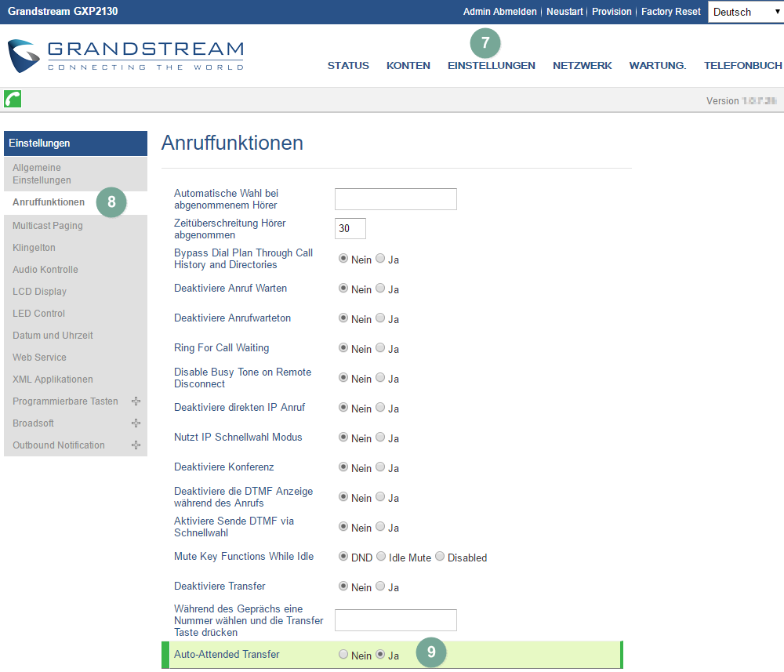Viewport: 784px width, 672px height.
Task: Choose Idle Mute for Mute Key Functions
Action: (381, 557)
